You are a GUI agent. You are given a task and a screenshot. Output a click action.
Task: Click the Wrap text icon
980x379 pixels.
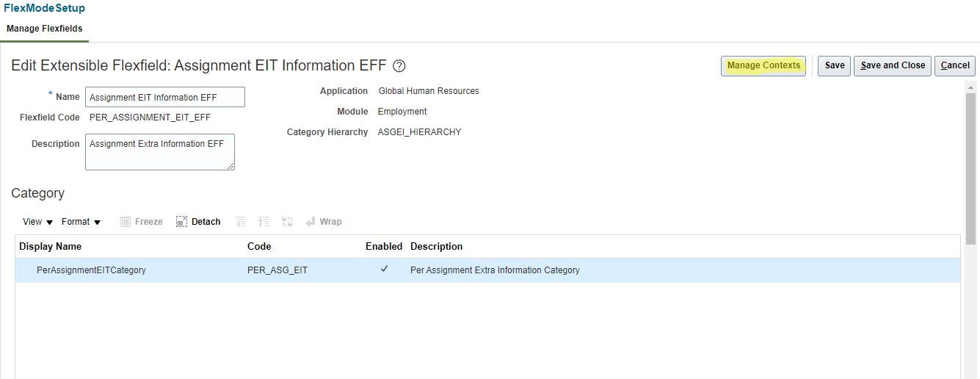point(311,222)
